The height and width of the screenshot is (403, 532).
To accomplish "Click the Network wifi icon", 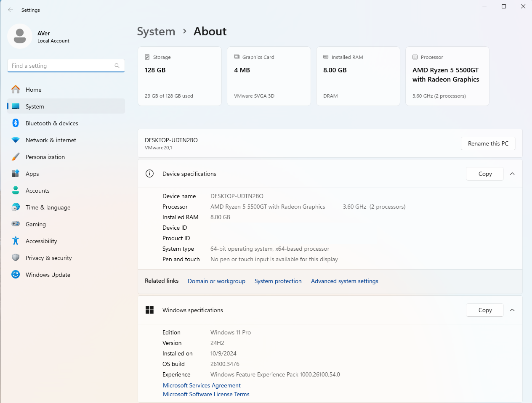I will pos(16,140).
